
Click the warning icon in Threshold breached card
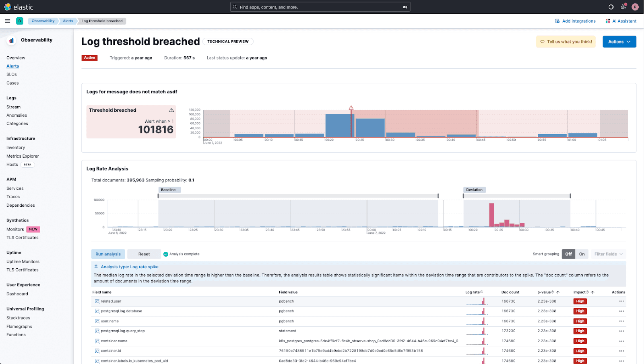point(171,110)
